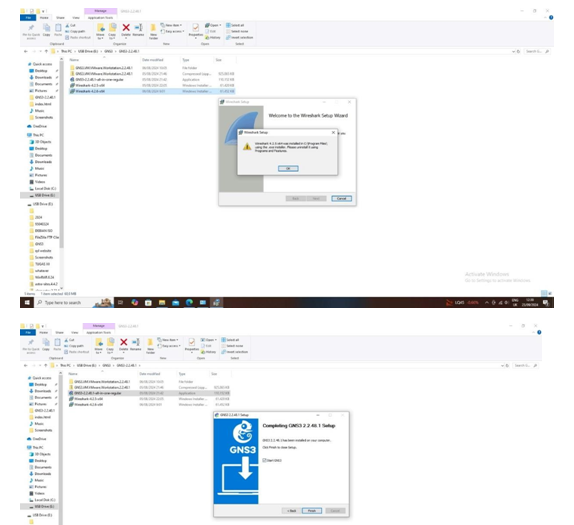Image resolution: width=574 pixels, height=525 pixels.
Task: Click the Properties icon in the upper Explorer ribbon
Action: (195, 30)
